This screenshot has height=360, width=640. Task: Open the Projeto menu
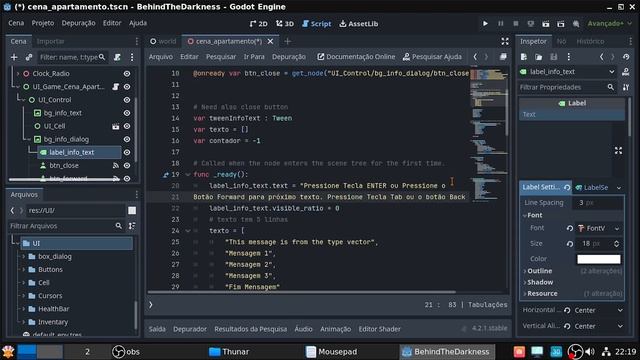42,23
